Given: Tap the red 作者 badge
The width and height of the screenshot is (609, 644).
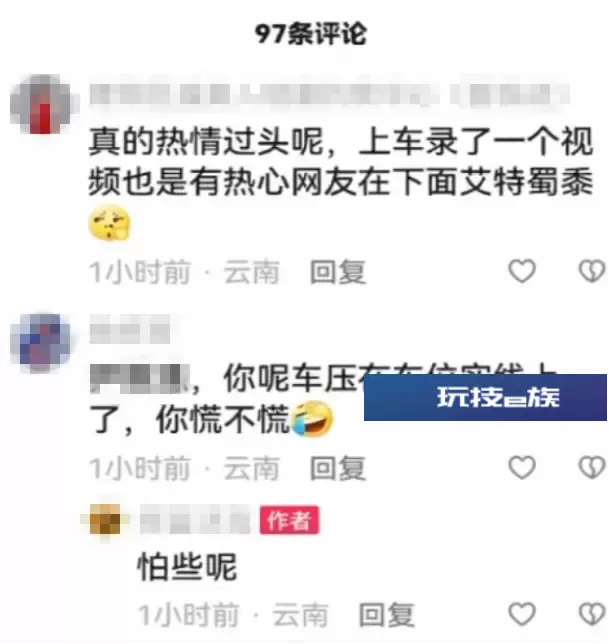Looking at the screenshot, I should pos(290,520).
